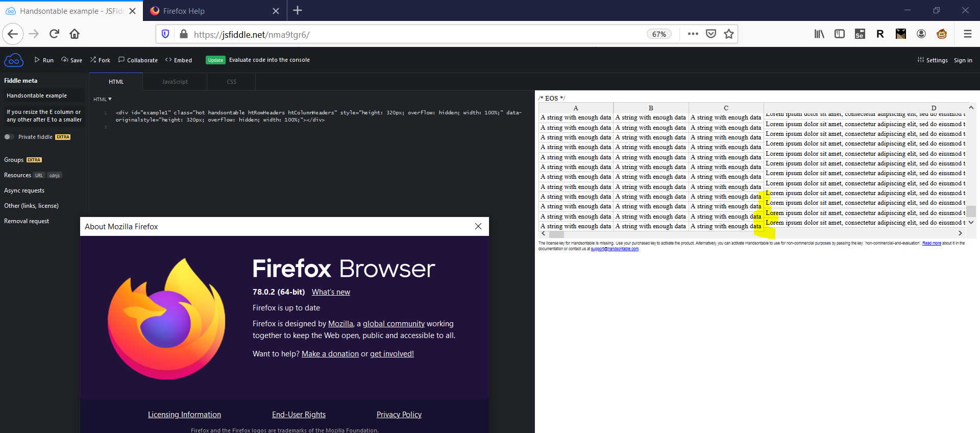This screenshot has height=433, width=980.
Task: Open the monkey-face extension icon
Action: coord(942,34)
